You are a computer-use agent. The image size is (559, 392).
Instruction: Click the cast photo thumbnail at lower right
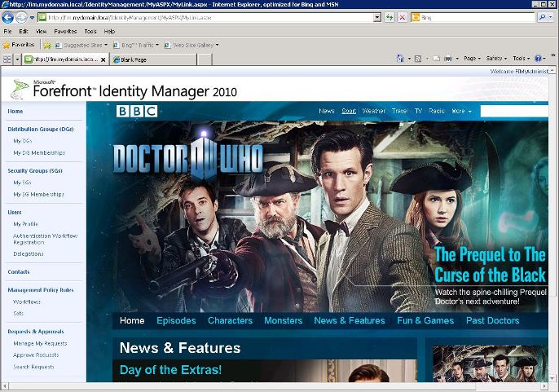coord(491,363)
